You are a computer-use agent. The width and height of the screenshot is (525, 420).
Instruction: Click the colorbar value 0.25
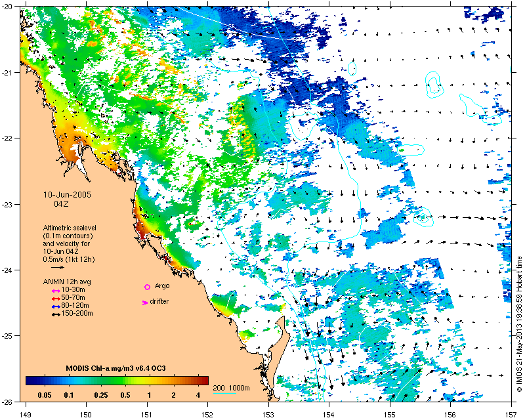point(101,395)
